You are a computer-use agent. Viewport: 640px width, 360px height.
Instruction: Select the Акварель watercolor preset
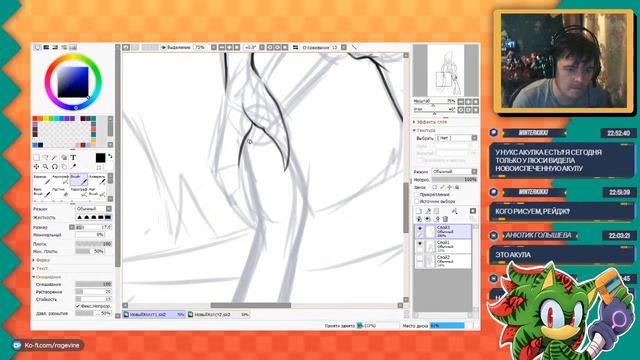[x=97, y=179]
